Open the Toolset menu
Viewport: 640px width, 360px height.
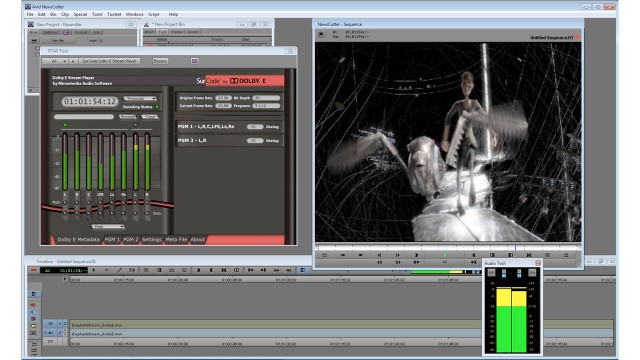coord(114,14)
